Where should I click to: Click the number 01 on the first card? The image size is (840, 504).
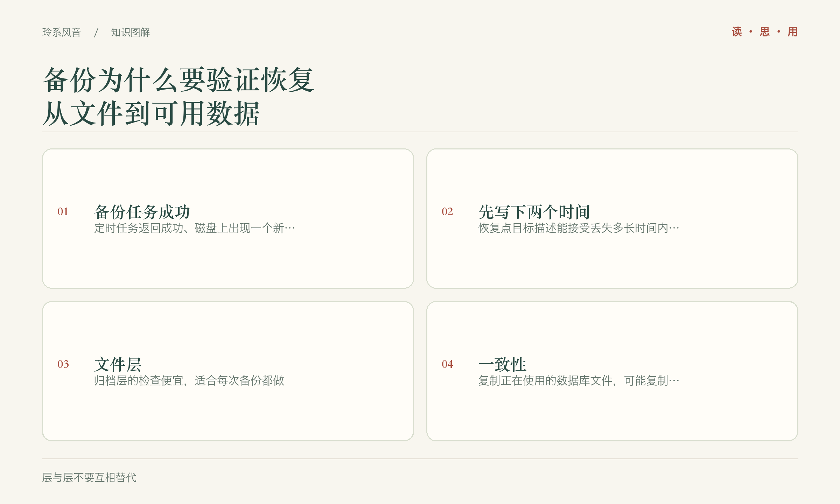63,211
